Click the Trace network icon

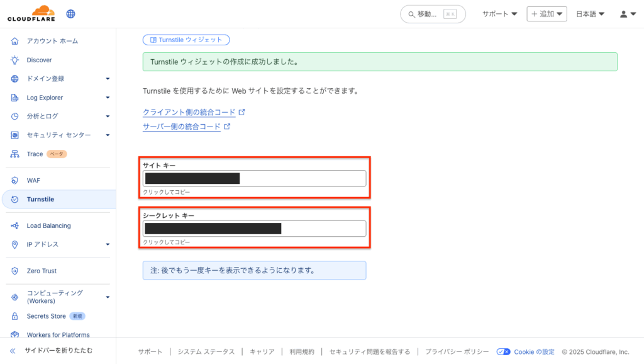15,154
